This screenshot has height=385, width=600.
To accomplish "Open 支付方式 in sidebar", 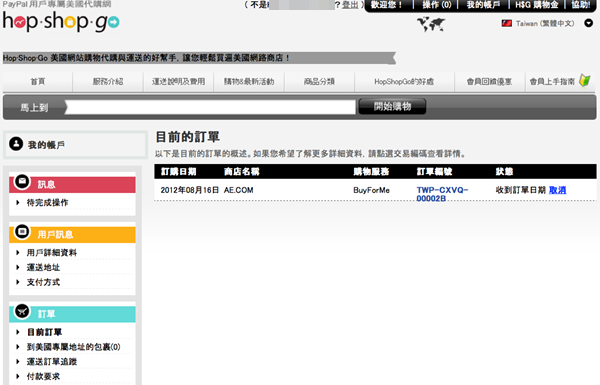I will click(43, 282).
